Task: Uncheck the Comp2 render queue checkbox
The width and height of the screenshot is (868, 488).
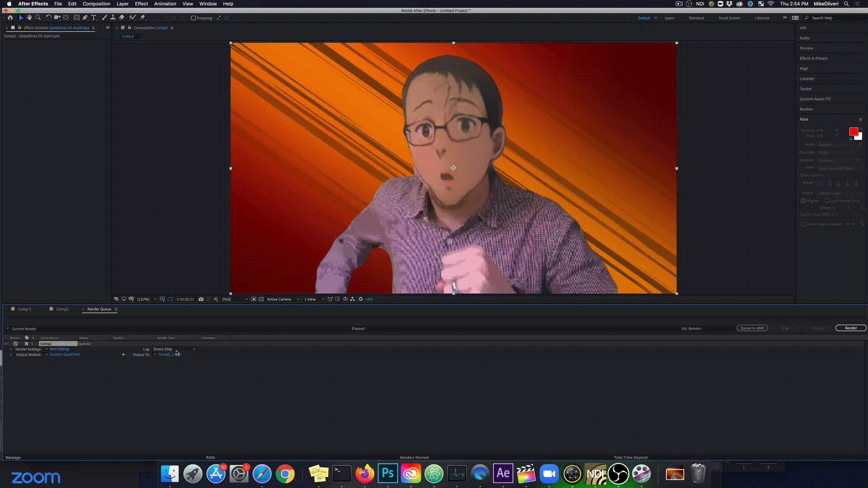Action: 16,344
